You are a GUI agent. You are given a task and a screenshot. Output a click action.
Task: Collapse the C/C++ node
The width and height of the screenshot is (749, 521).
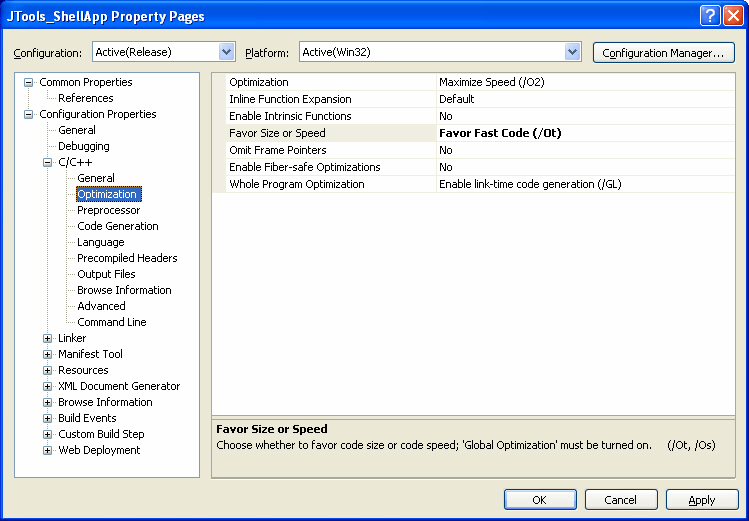click(x=47, y=162)
